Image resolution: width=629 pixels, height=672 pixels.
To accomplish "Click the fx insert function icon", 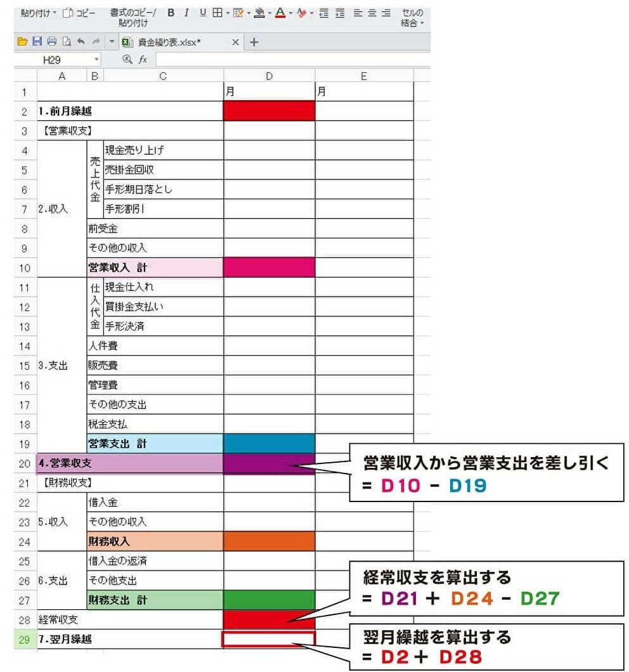I will tap(143, 60).
